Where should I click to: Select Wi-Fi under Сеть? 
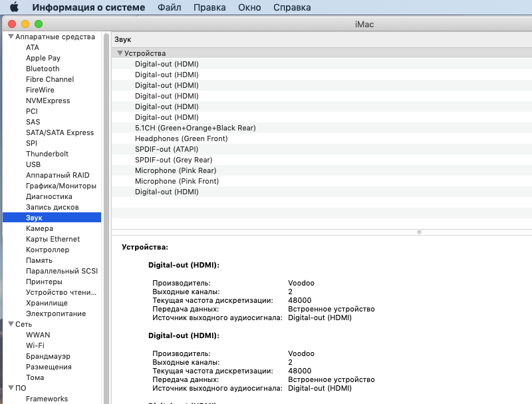coord(35,345)
